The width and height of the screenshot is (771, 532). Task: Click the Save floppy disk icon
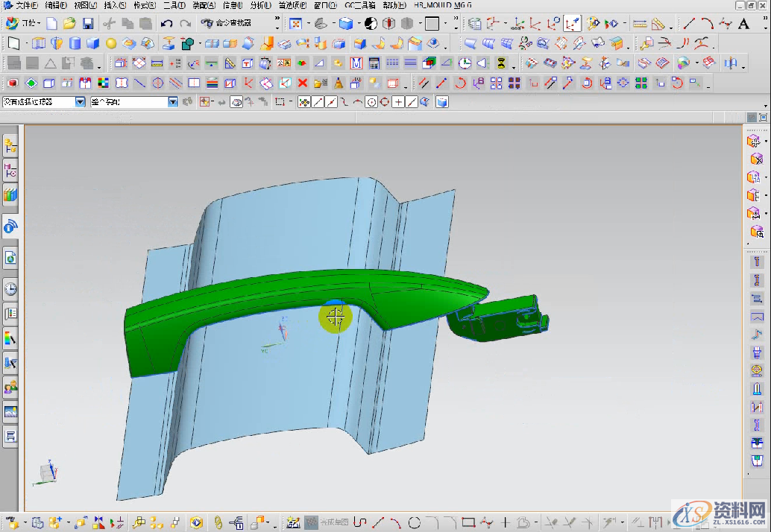point(87,24)
